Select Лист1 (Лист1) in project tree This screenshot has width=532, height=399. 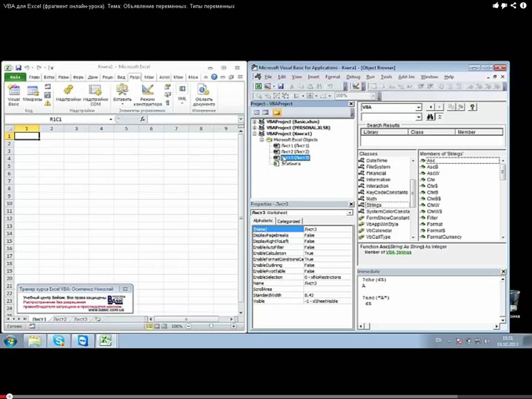(295, 146)
